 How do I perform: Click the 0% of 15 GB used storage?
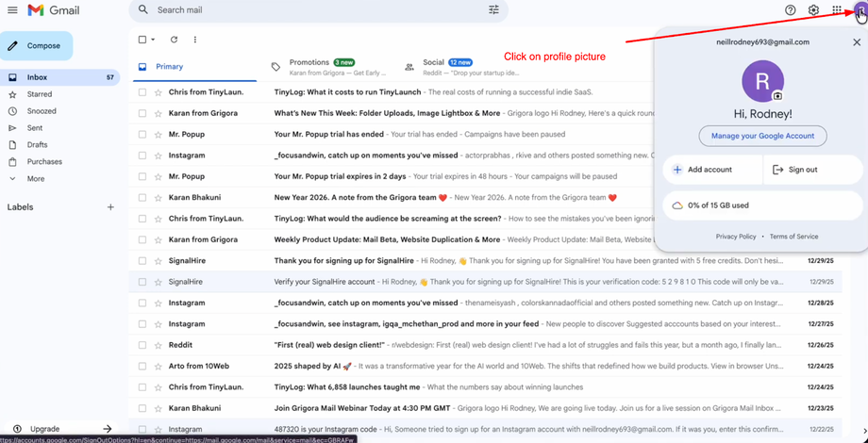tap(762, 205)
